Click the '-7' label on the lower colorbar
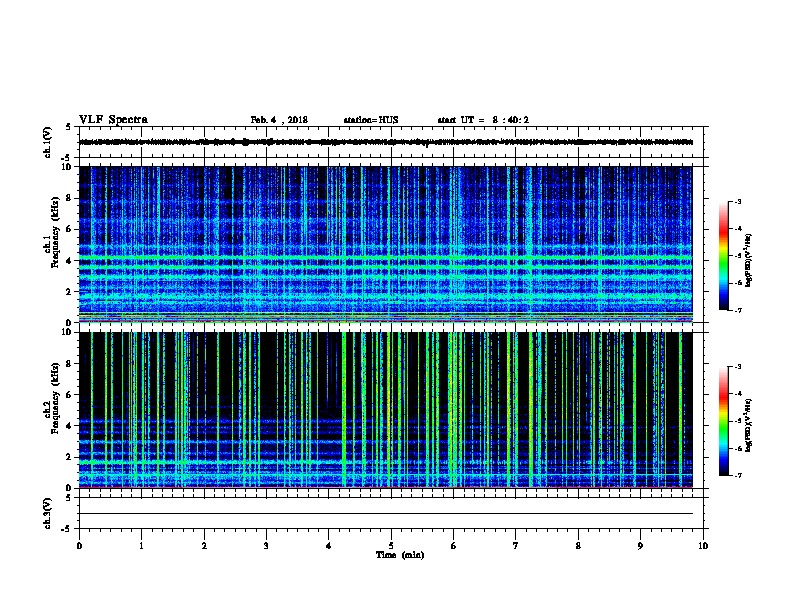792x612 pixels. tap(737, 475)
